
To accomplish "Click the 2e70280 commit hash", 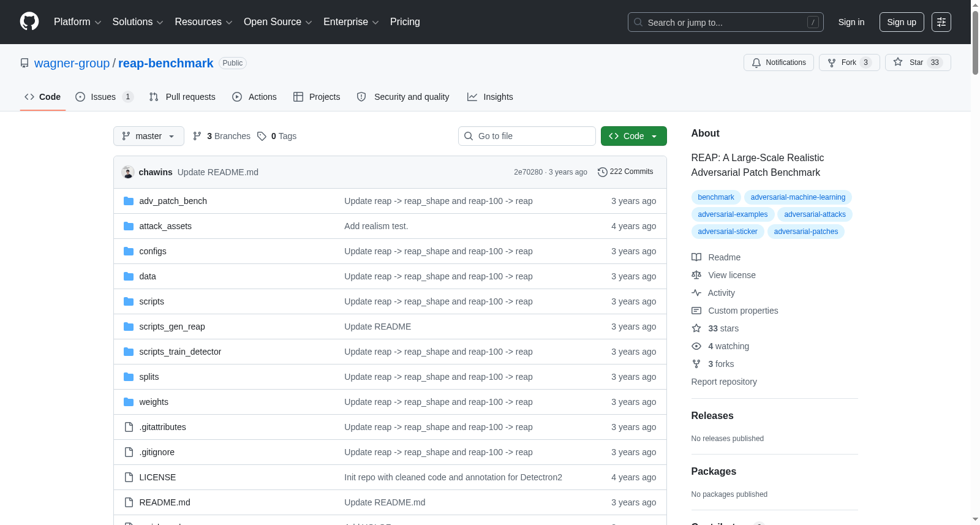I will [x=528, y=172].
